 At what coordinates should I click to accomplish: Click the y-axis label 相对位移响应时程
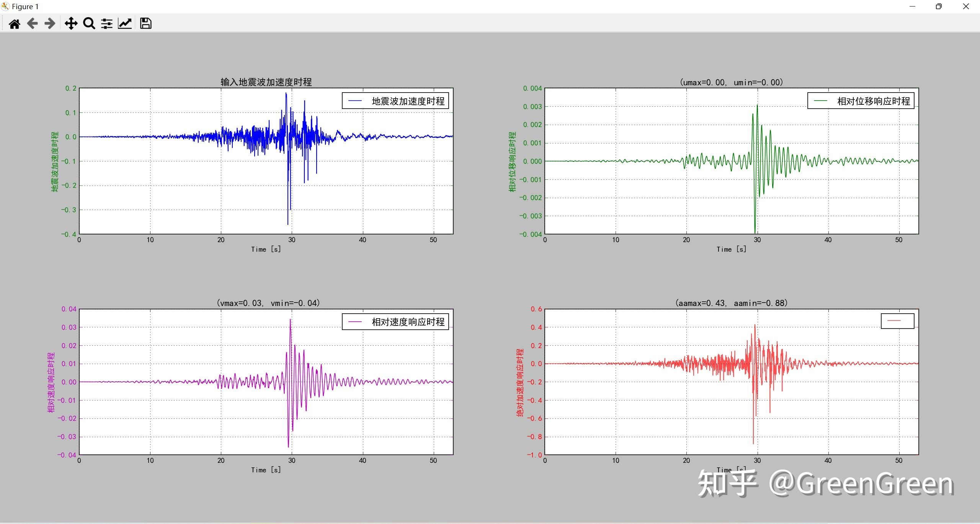tap(512, 161)
